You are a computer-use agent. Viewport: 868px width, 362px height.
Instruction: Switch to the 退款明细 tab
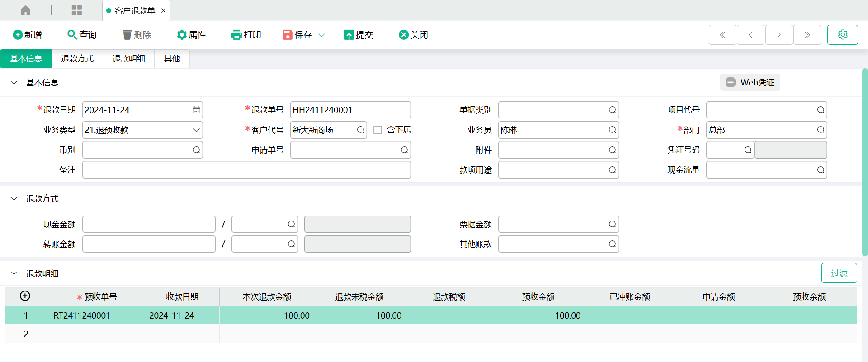(x=129, y=59)
